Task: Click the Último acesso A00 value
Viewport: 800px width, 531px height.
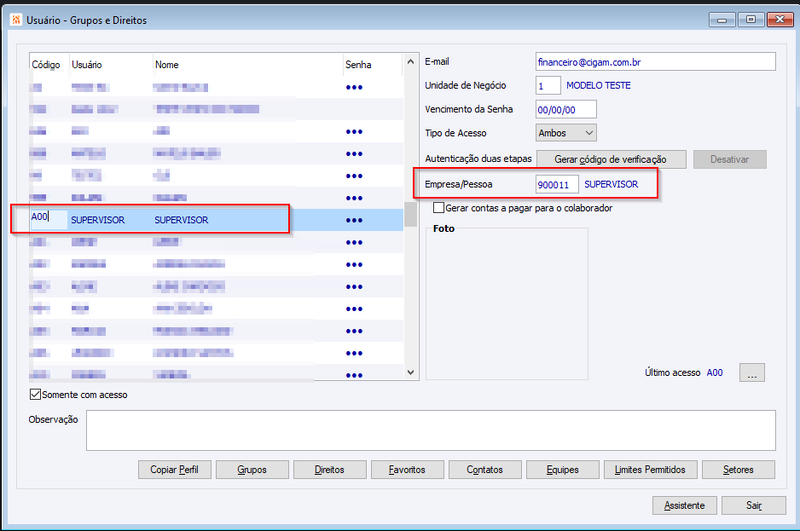Action: tap(714, 372)
